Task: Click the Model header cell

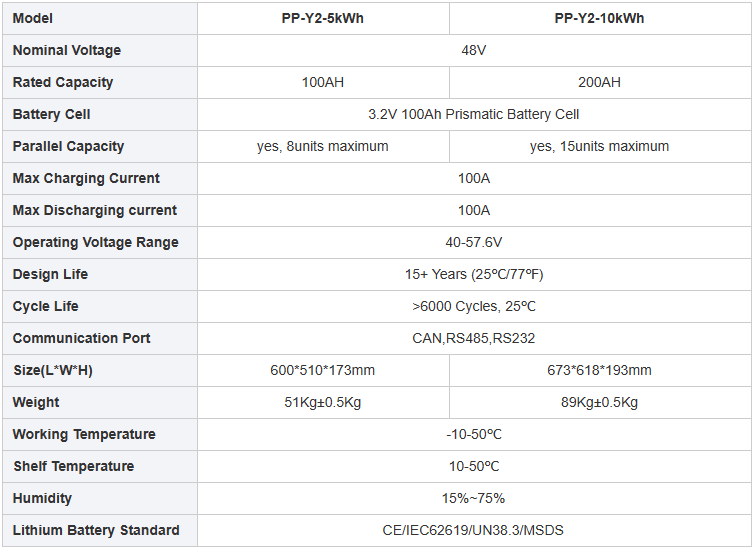Action: 100,18
